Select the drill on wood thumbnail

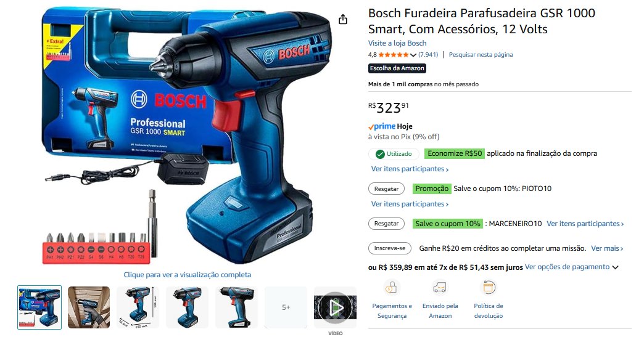[x=89, y=307]
